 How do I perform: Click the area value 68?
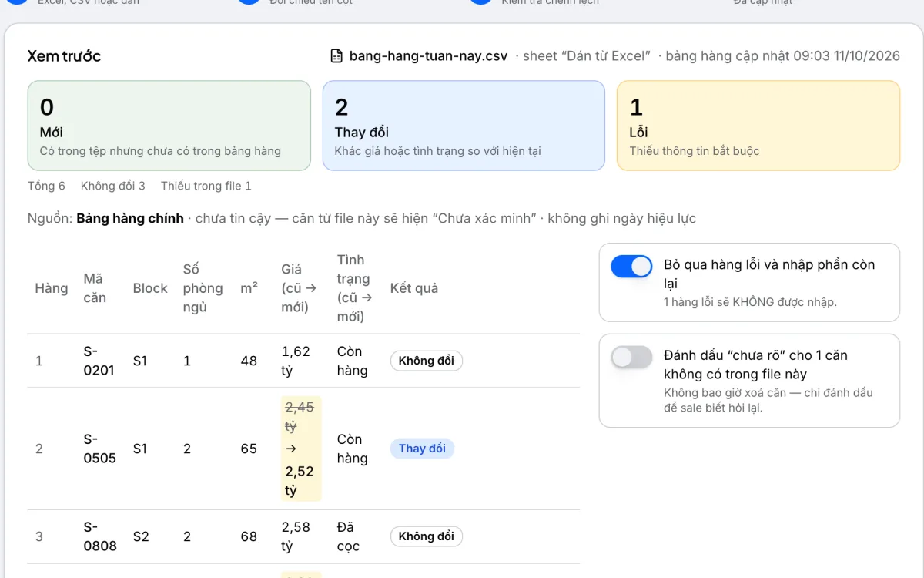249,536
